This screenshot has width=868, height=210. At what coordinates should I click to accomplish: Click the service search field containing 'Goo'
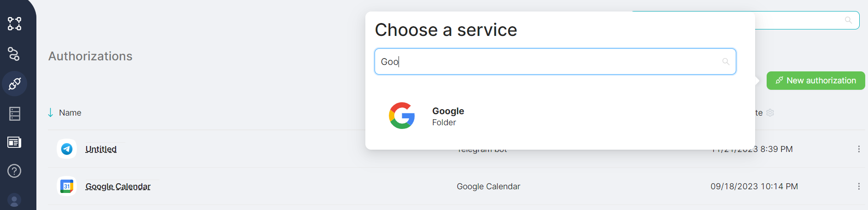[x=548, y=62]
